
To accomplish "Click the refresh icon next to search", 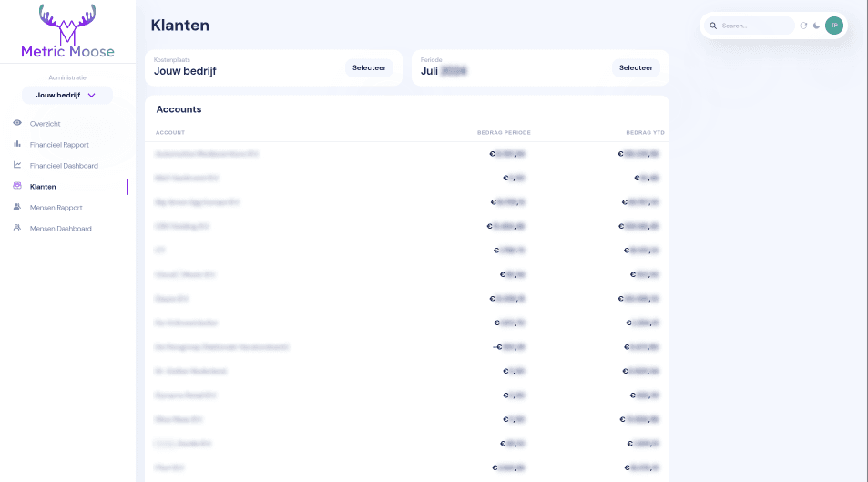I will click(803, 26).
